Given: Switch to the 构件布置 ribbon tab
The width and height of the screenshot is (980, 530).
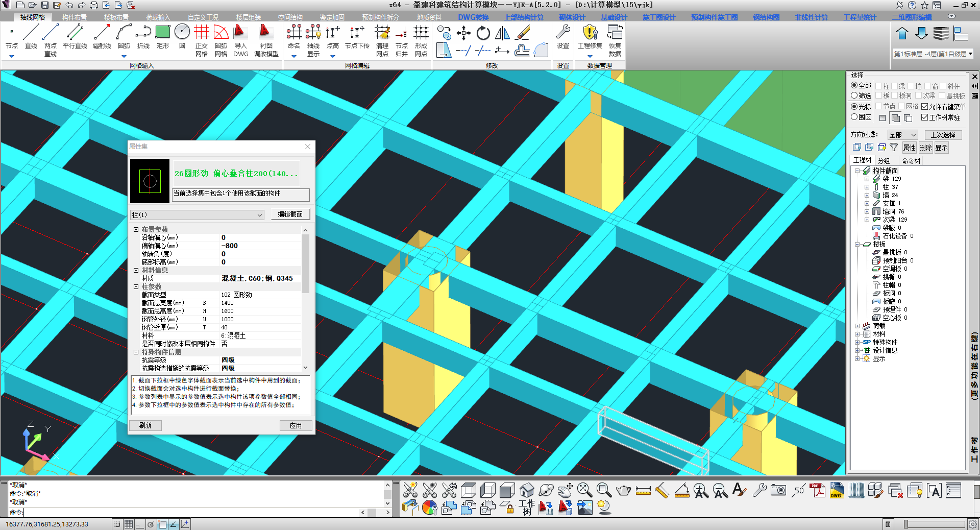Looking at the screenshot, I should click(75, 17).
